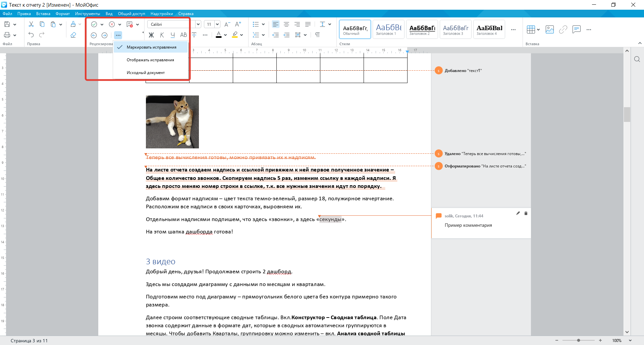Open the Вставка menu

pos(43,14)
